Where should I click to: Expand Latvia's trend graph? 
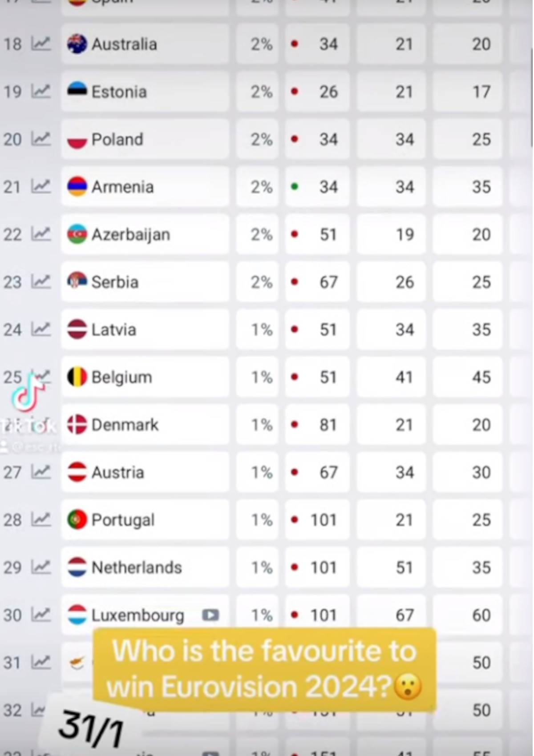pos(41,330)
